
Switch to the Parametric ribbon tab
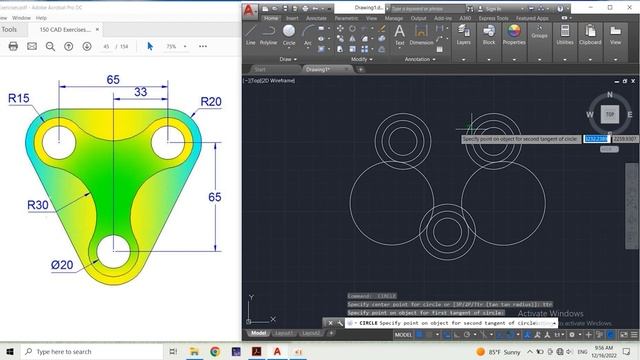click(x=346, y=18)
